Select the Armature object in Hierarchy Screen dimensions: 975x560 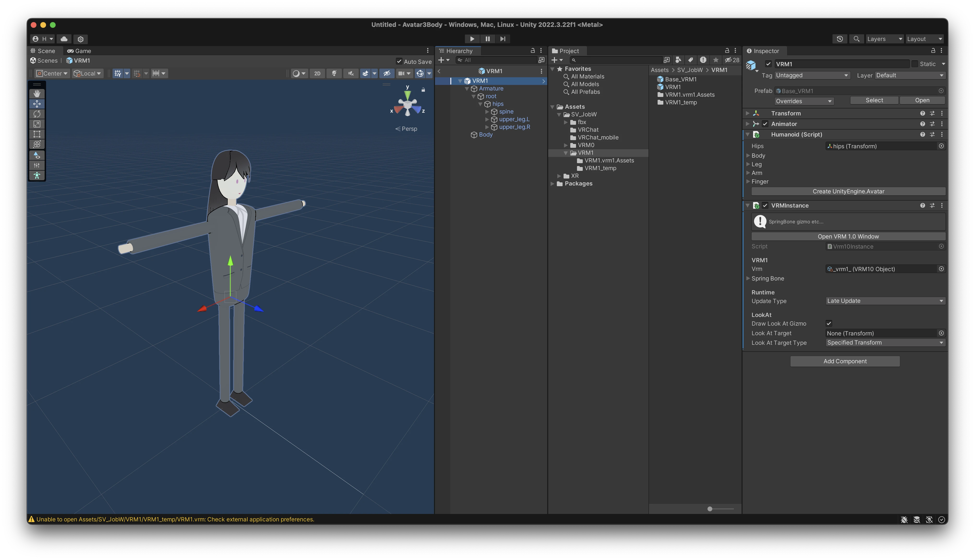491,89
